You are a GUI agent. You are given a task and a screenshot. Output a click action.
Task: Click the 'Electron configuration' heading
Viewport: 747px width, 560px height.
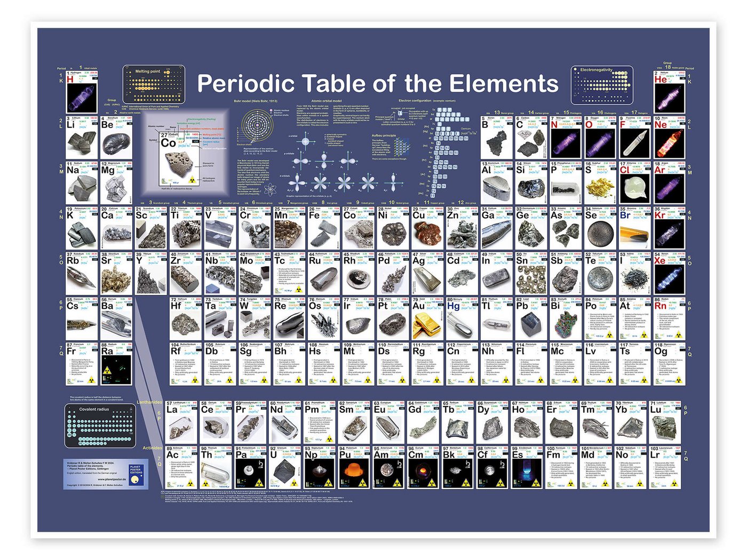pyautogui.click(x=415, y=100)
